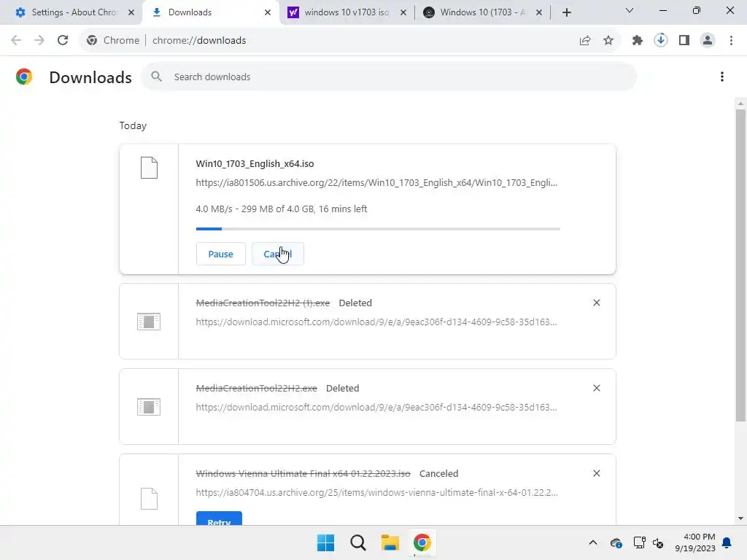Click the Windows Vienna Ultimate iso file icon
The width and height of the screenshot is (747, 560).
149,499
